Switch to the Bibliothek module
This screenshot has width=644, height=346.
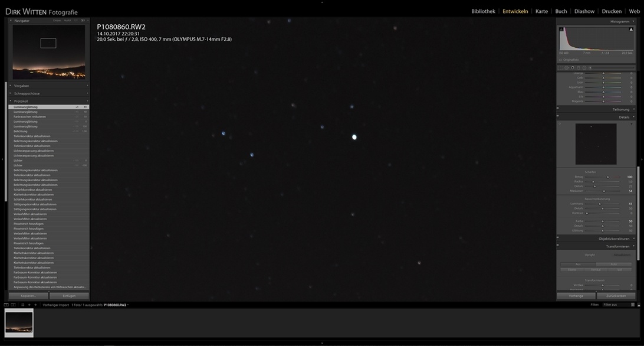[x=483, y=11]
